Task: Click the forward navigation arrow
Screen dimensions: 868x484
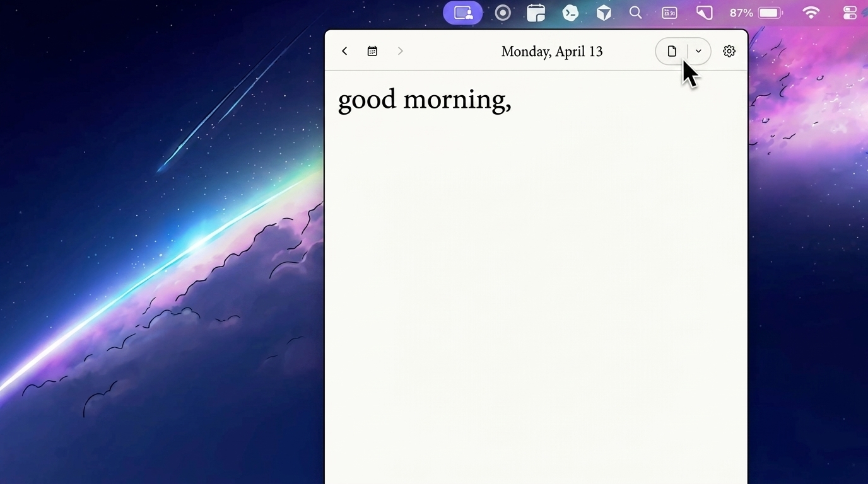Action: (x=400, y=51)
